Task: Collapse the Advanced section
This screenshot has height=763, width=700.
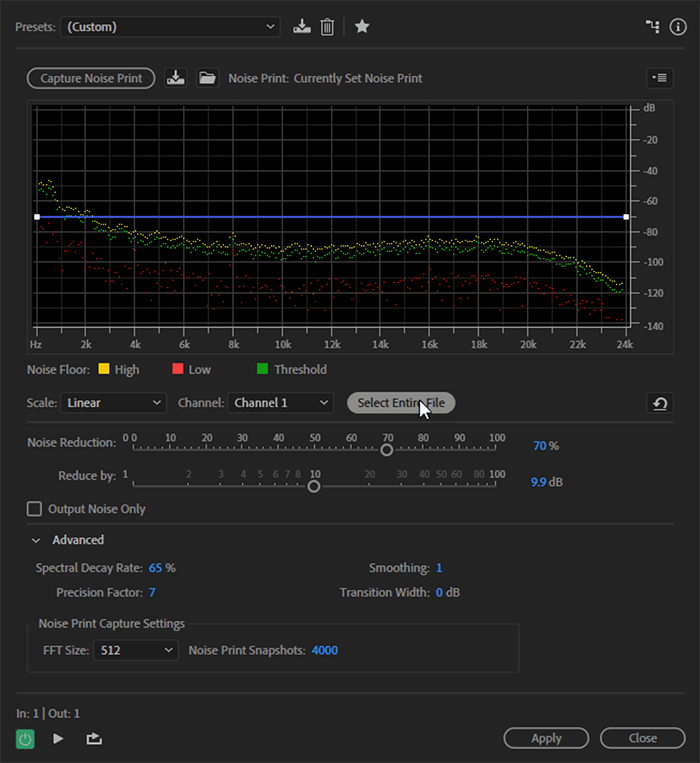Action: click(36, 540)
